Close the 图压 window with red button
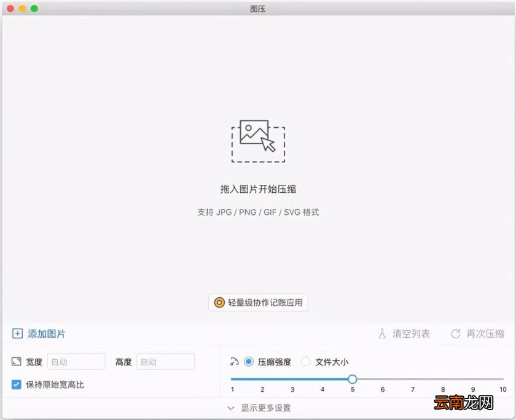The image size is (516, 420). 10,9
